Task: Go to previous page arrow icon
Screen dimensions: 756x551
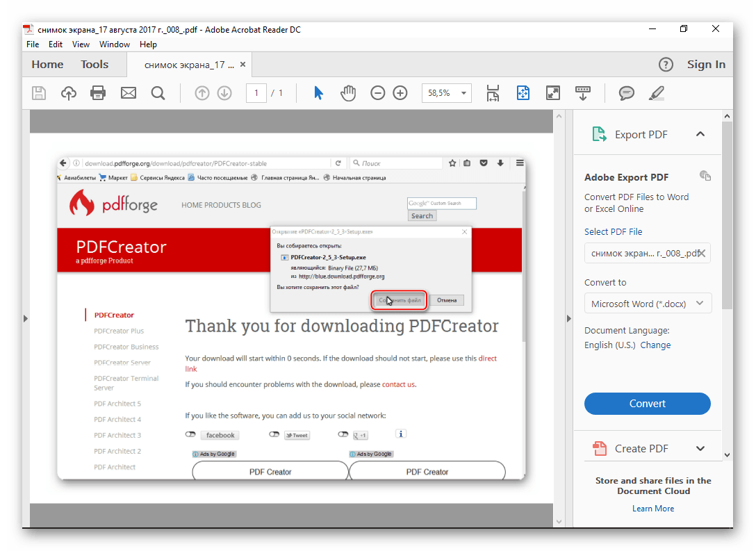Action: tap(202, 93)
